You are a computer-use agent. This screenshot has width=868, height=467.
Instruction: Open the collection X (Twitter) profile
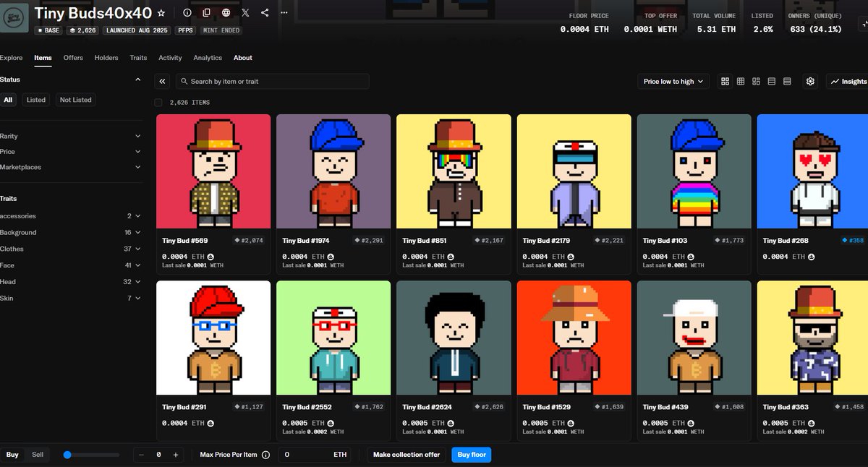click(246, 12)
